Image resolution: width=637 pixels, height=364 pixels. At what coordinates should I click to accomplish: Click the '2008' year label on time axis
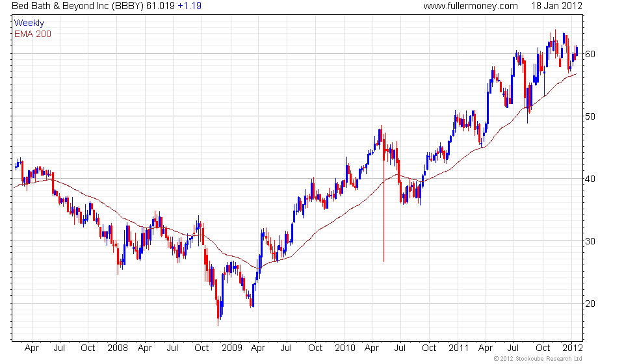pos(118,348)
